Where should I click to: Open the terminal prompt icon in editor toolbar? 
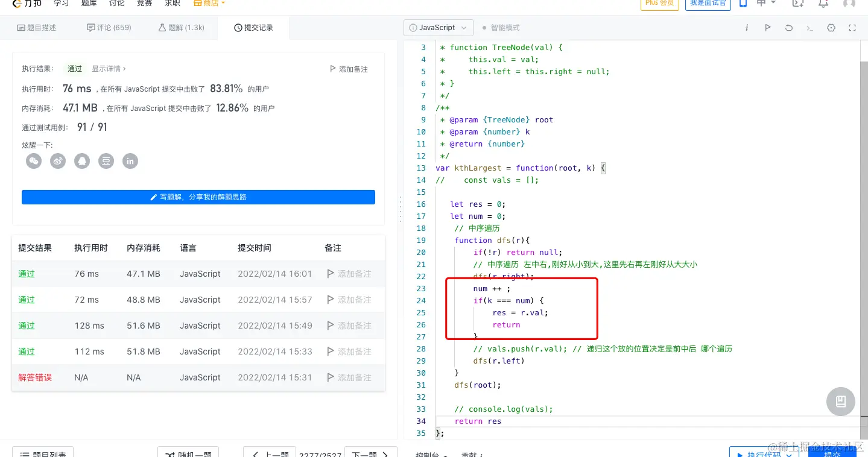(x=810, y=28)
